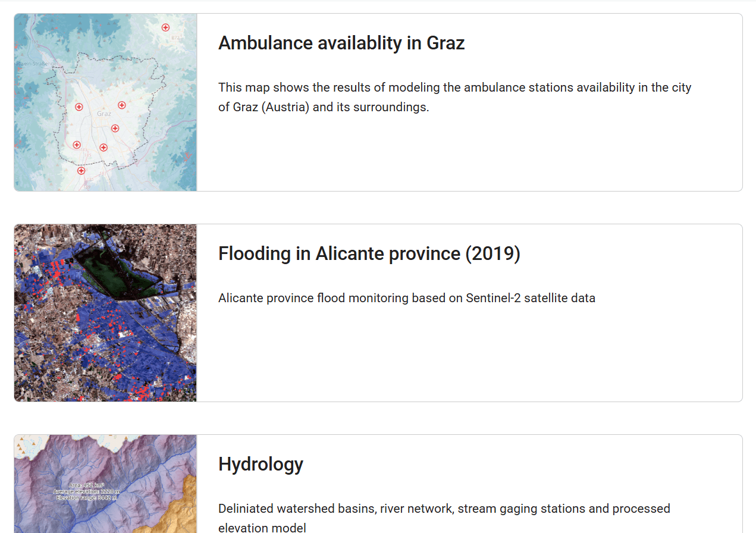Screen dimensions: 756x533
Task: Click the northernmost ambulance station marker on the map
Action: click(166, 27)
